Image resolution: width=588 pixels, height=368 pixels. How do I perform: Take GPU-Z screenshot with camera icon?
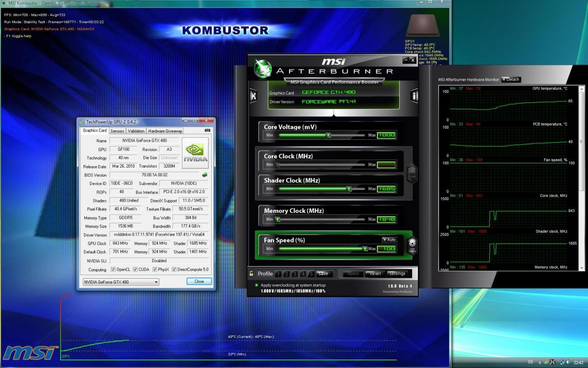[207, 130]
